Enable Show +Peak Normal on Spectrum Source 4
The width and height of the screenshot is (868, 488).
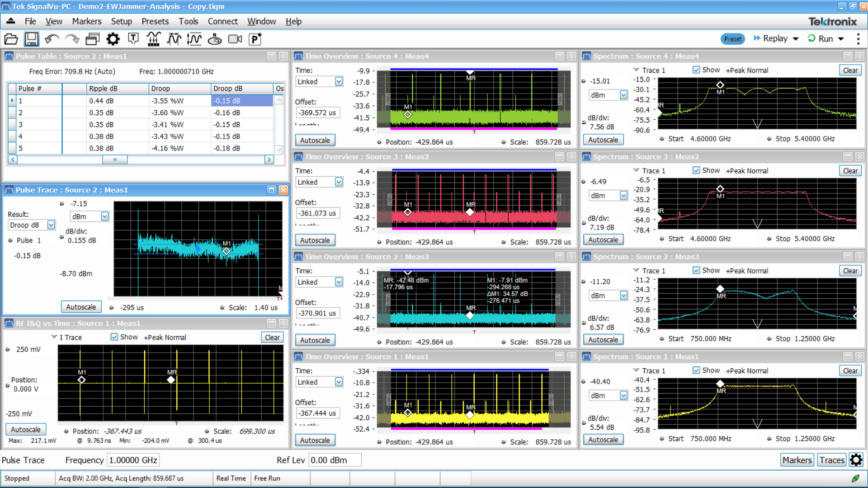click(697, 70)
